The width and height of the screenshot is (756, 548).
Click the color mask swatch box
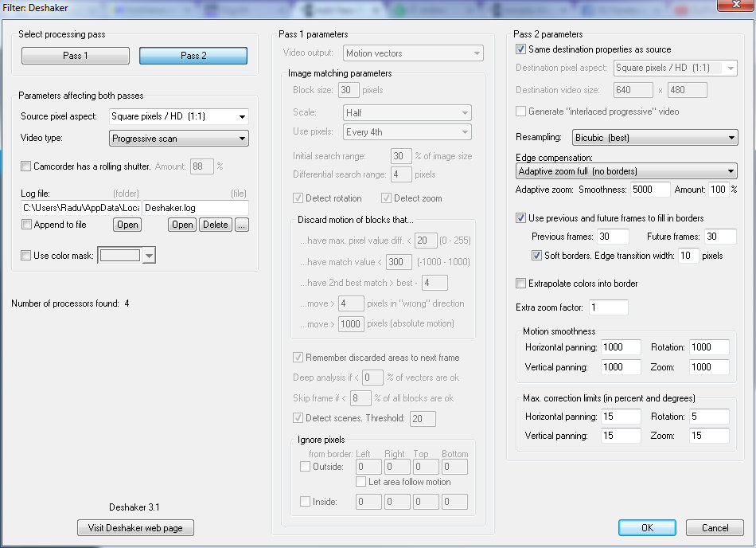[120, 255]
